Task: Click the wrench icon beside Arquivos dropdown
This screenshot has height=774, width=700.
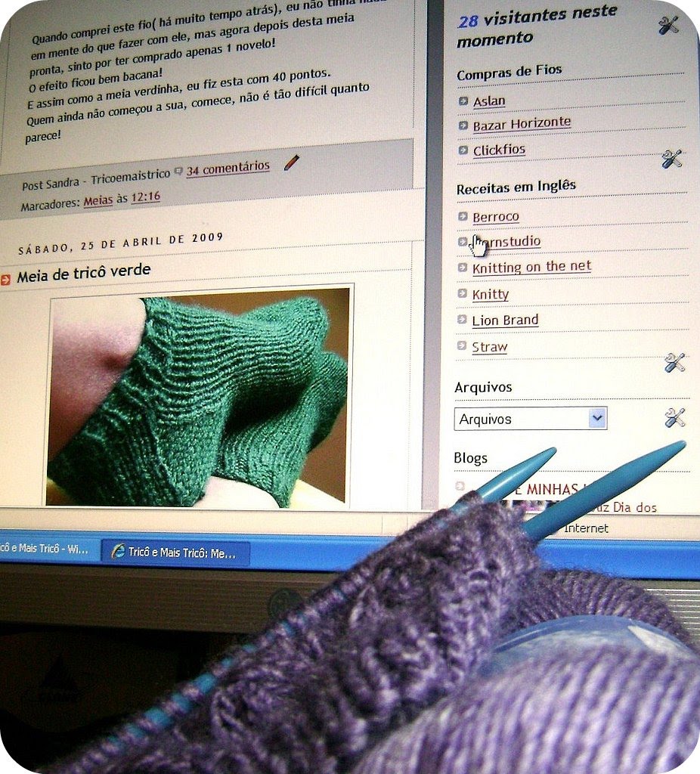Action: [x=674, y=417]
